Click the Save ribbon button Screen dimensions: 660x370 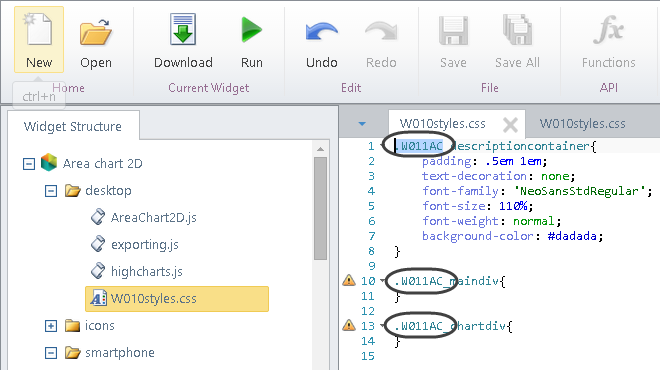tap(453, 40)
